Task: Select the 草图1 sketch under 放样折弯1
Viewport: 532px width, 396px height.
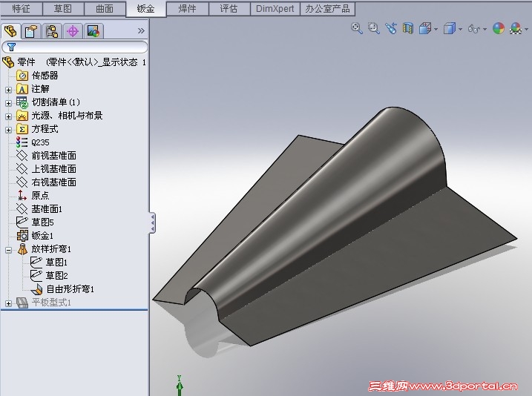Action: tap(56, 262)
